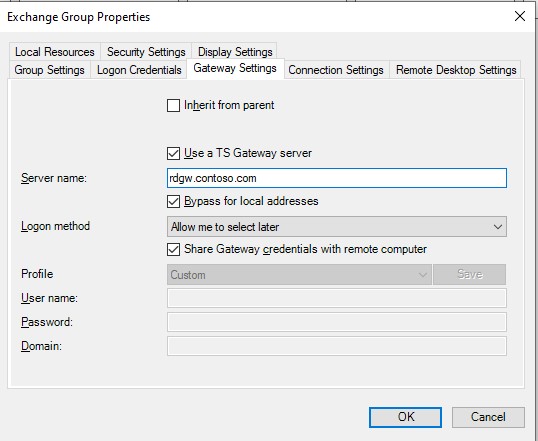538x441 pixels.
Task: Close the Exchange Group Properties dialog
Action: coord(520,16)
